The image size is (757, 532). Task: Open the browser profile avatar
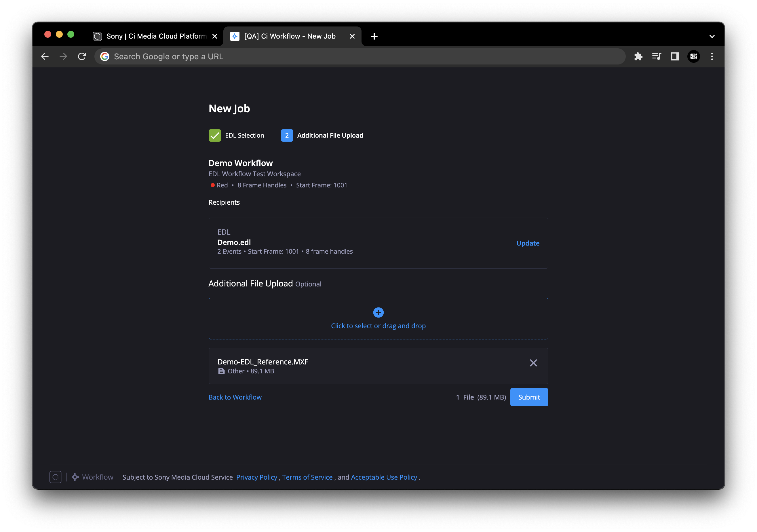tap(693, 56)
